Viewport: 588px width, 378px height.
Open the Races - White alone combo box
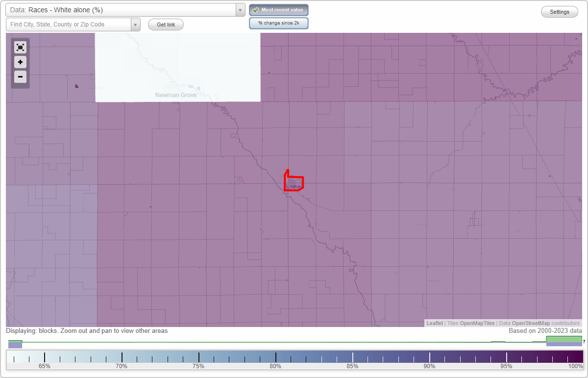[x=122, y=9]
